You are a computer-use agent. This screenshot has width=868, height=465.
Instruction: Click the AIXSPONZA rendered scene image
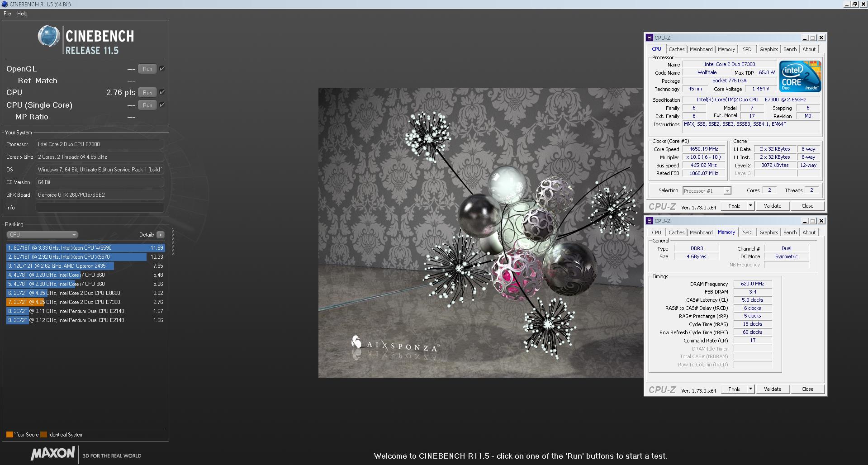tap(481, 232)
